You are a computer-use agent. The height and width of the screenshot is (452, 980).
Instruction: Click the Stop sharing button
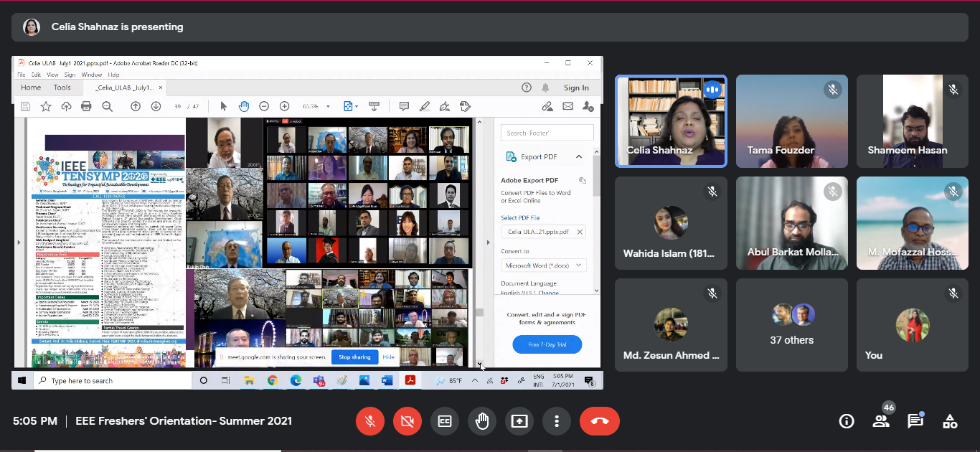click(x=354, y=357)
